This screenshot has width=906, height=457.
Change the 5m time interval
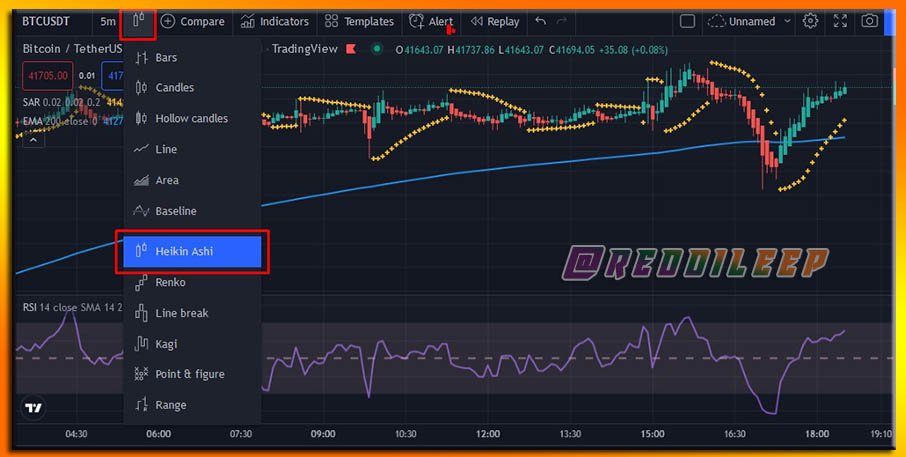[107, 21]
